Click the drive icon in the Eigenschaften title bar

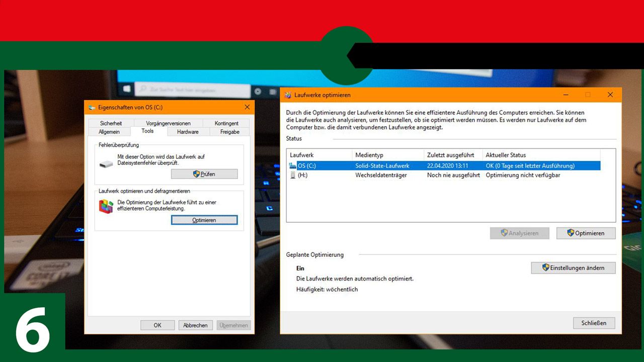pyautogui.click(x=92, y=107)
